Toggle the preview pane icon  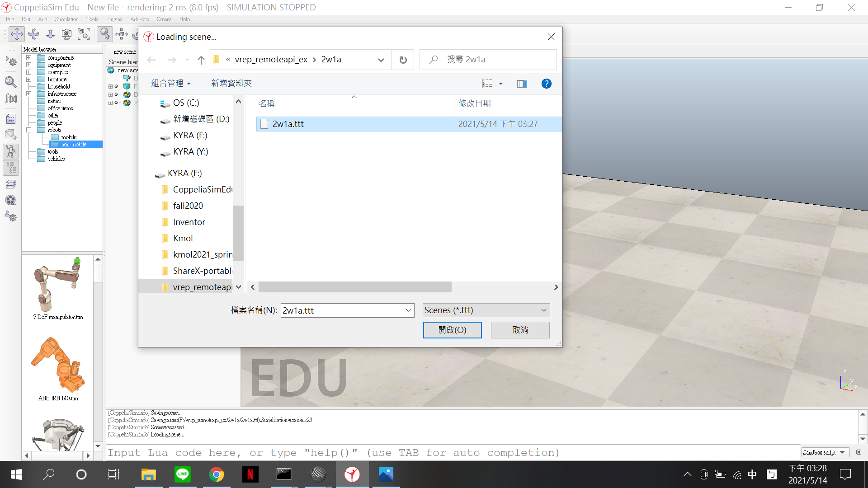(x=522, y=84)
